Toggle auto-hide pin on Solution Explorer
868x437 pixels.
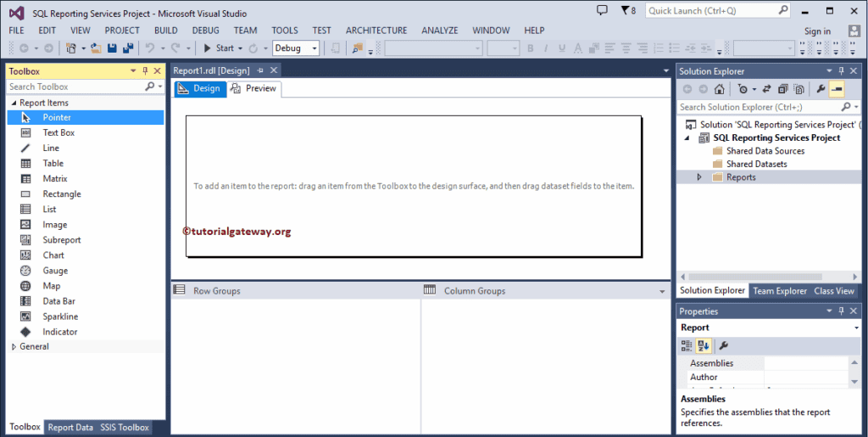point(842,71)
